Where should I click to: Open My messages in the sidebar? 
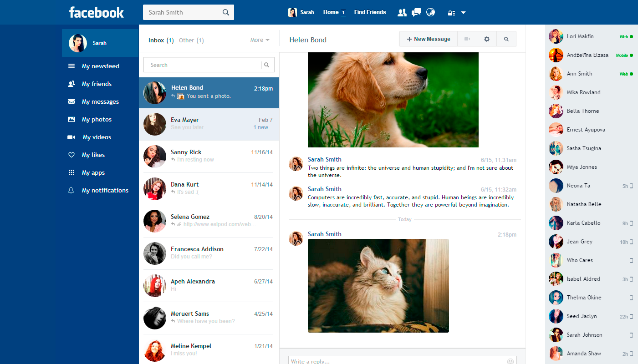(100, 101)
